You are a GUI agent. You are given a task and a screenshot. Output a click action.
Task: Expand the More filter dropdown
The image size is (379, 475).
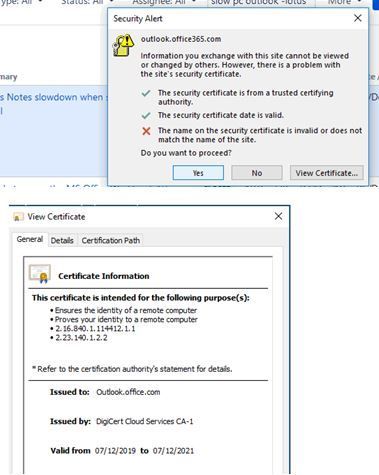pyautogui.click(x=344, y=2)
